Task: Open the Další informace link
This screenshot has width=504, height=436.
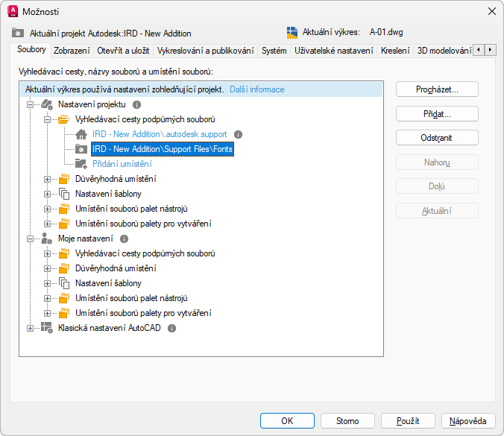Action: point(256,89)
